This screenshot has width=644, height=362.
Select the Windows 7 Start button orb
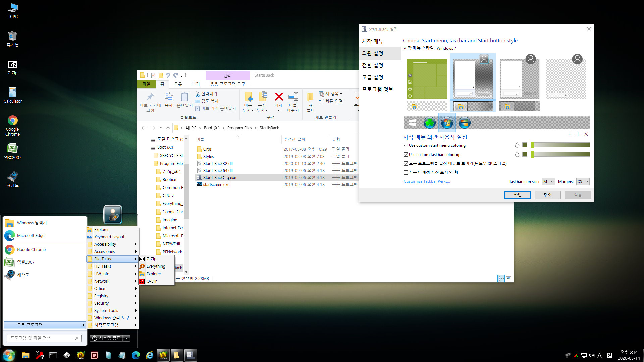[x=447, y=123]
